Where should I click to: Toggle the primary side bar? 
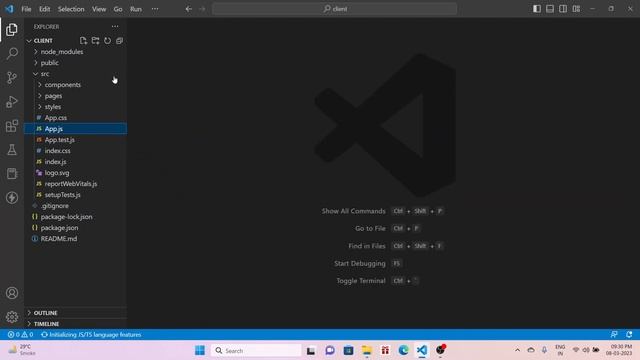[x=537, y=9]
